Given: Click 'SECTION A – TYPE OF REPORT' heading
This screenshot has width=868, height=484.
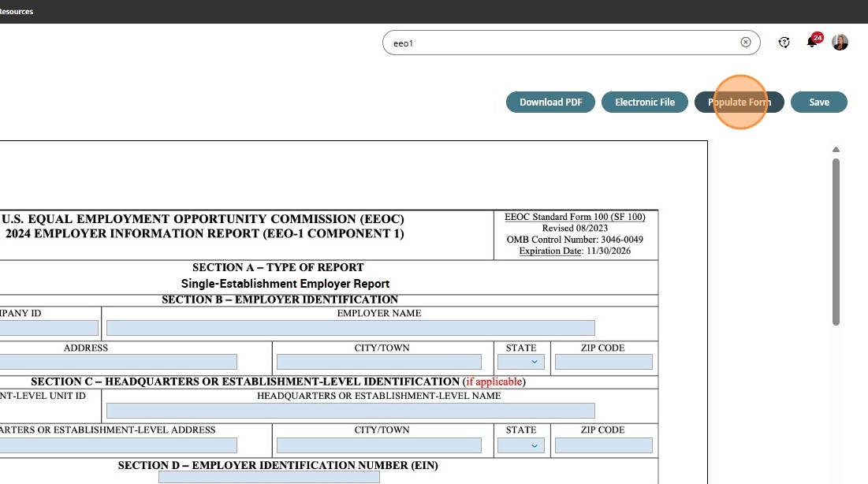Looking at the screenshot, I should 278,267.
